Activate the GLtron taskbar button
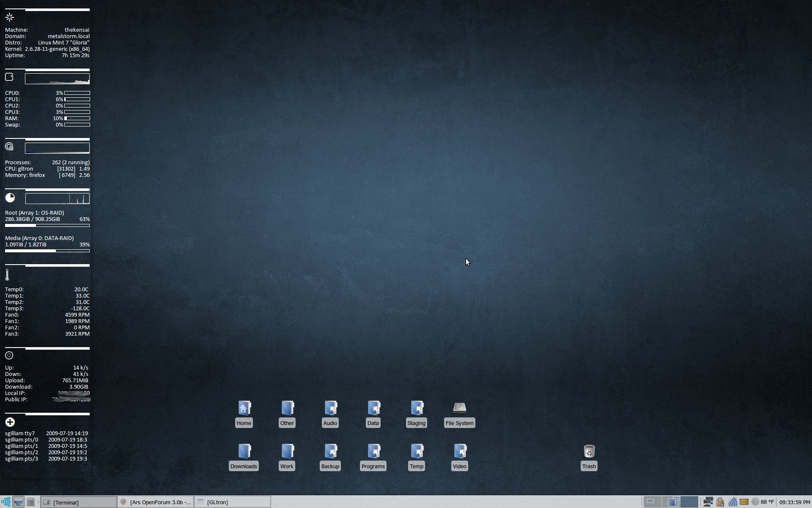 tap(233, 502)
